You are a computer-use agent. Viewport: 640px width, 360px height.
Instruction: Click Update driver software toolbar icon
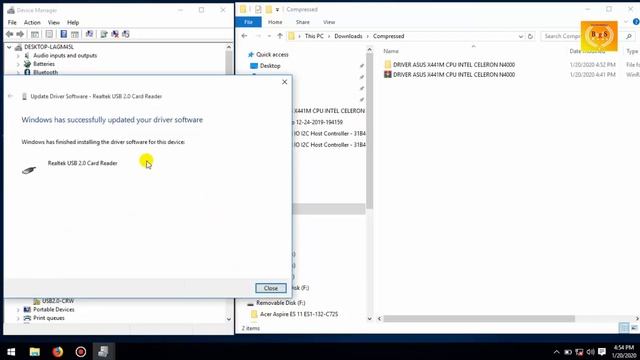(x=104, y=34)
